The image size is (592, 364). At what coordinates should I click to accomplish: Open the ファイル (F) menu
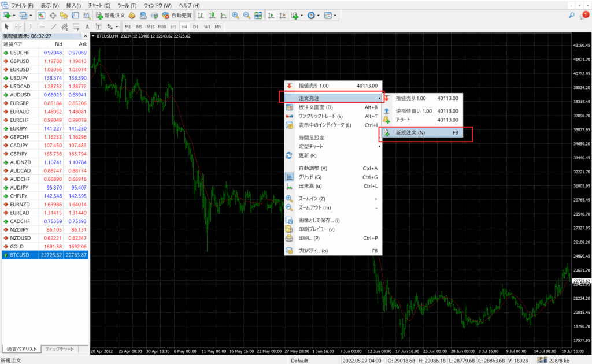click(22, 5)
